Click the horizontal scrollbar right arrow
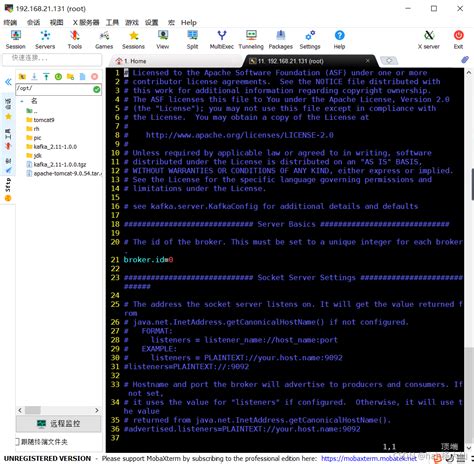The image size is (474, 464). tap(97, 410)
